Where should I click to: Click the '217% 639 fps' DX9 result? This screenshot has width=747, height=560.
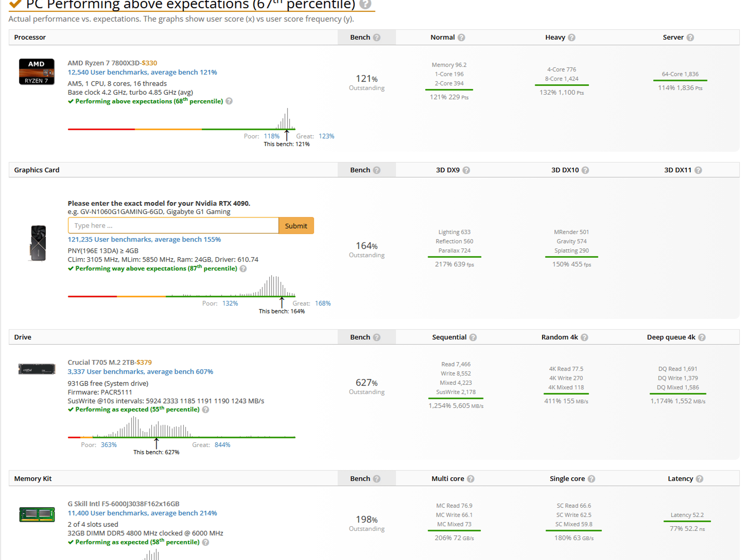454,264
